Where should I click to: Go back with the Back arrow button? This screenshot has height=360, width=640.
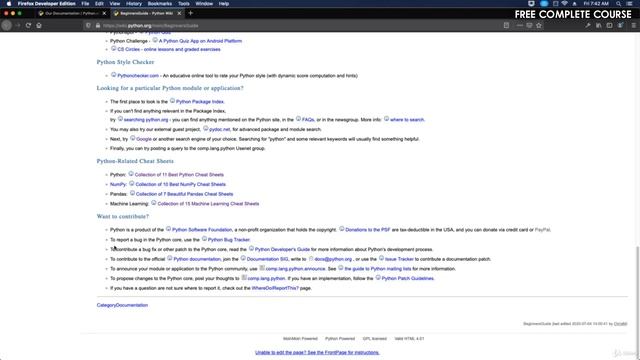pos(7,25)
